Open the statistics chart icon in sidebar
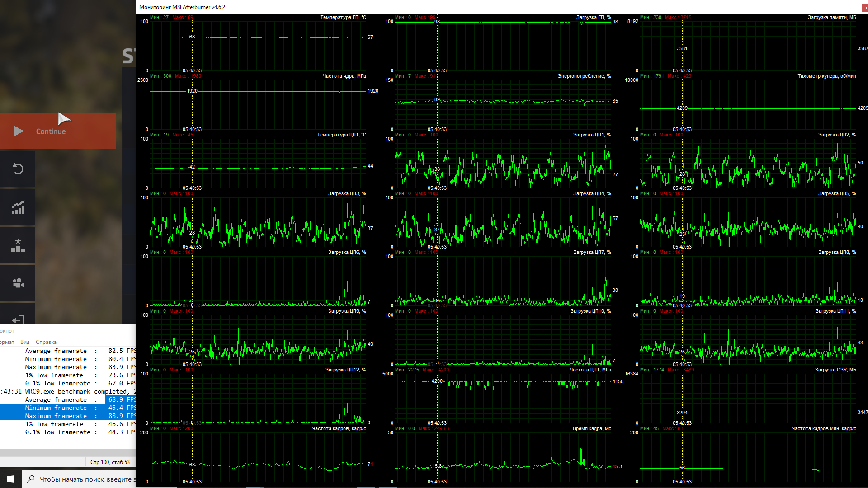Image resolution: width=868 pixels, height=488 pixels. pos(18,207)
